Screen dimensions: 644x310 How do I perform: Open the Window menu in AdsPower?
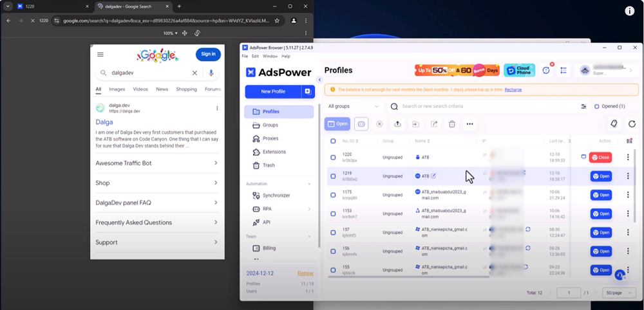(x=270, y=56)
